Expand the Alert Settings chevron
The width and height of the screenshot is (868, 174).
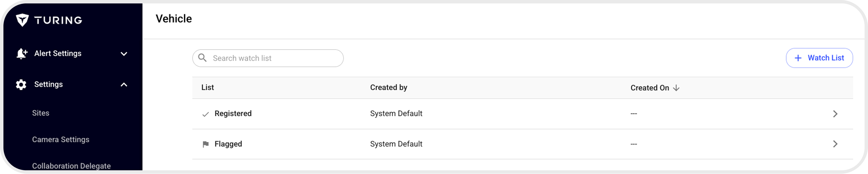pos(124,54)
